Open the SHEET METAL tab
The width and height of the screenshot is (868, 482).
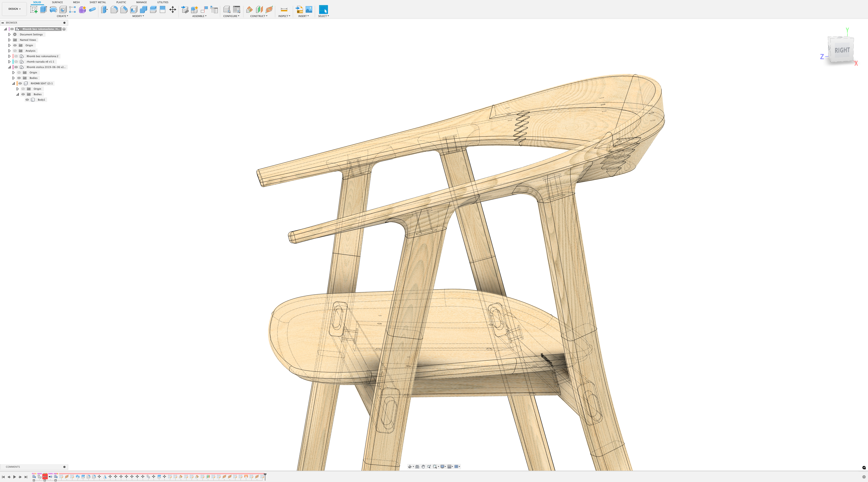pos(97,2)
